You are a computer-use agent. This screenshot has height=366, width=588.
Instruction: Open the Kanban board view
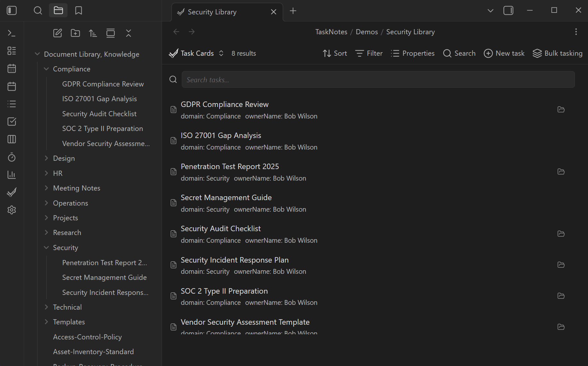click(x=12, y=139)
